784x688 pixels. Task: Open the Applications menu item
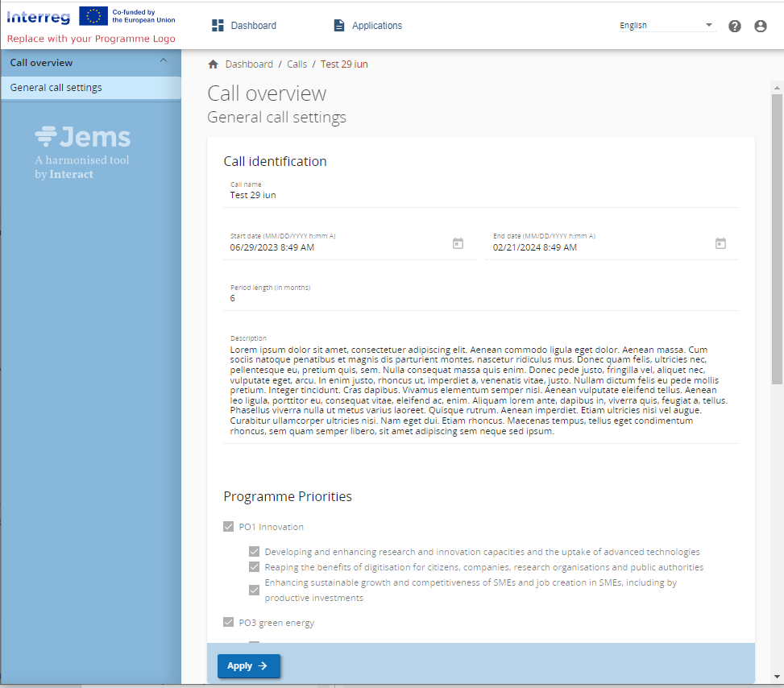(367, 26)
